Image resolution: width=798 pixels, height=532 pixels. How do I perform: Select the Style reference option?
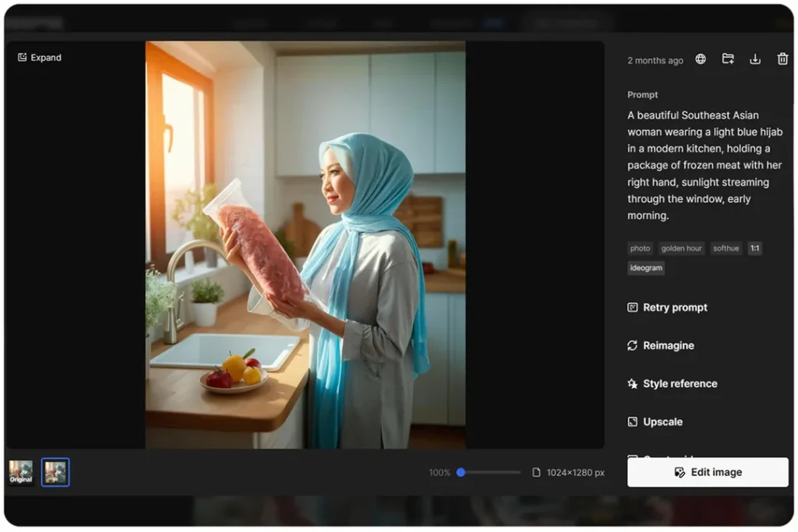(673, 383)
